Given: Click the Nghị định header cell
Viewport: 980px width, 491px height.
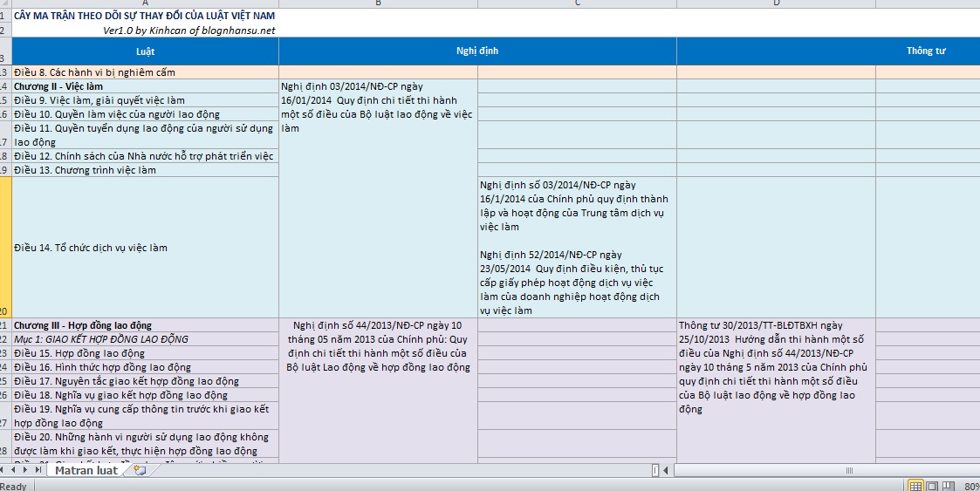Looking at the screenshot, I should pos(477,51).
